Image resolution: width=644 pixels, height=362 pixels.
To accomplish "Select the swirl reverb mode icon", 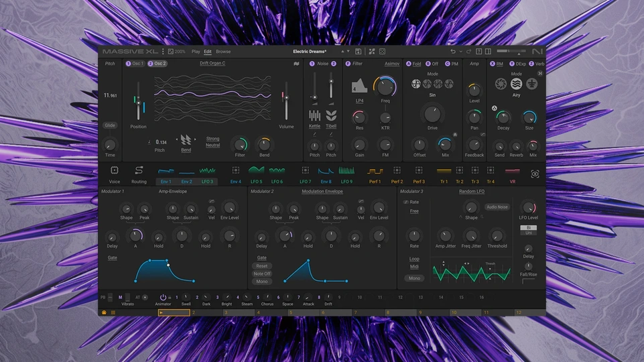I will (x=500, y=84).
